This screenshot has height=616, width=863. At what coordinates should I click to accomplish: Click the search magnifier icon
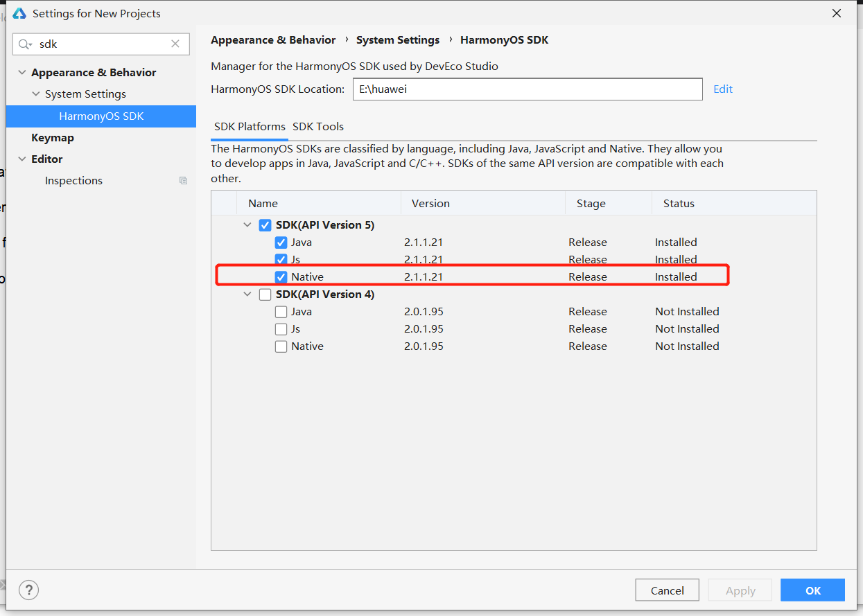coord(25,44)
